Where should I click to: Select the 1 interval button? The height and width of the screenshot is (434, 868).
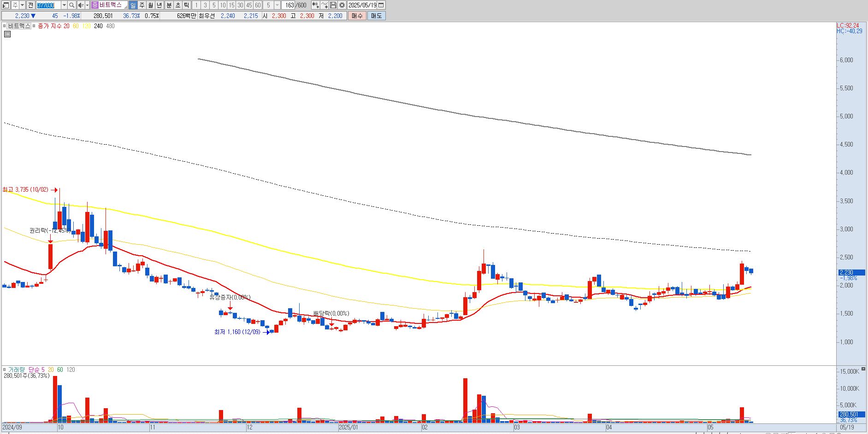coord(196,5)
